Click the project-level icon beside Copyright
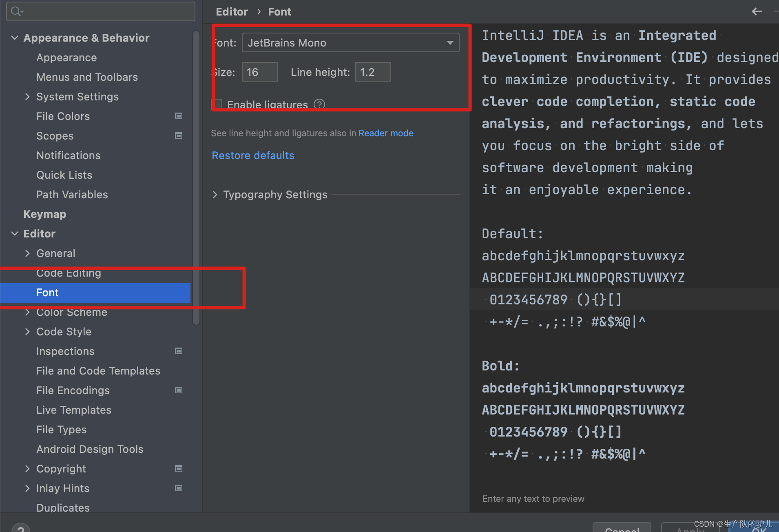The height and width of the screenshot is (532, 779). point(179,469)
